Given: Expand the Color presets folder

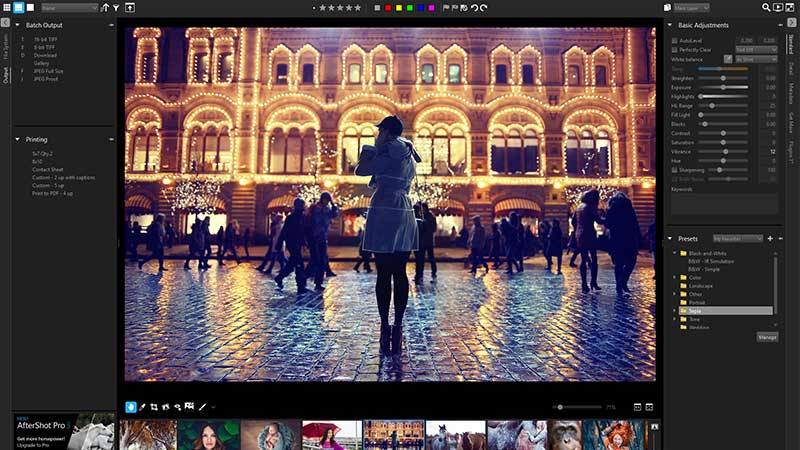Looking at the screenshot, I should 675,278.
